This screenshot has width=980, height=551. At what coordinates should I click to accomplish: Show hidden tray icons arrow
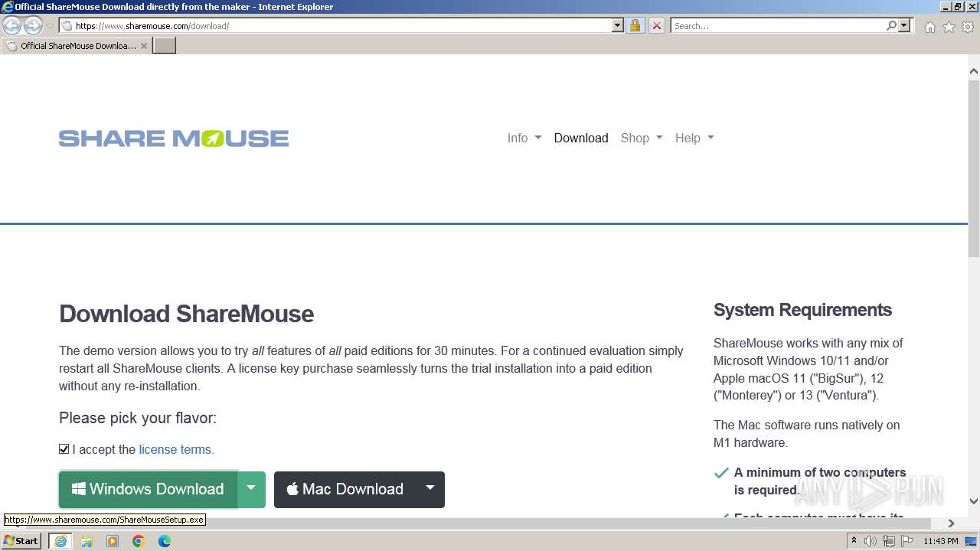pyautogui.click(x=854, y=541)
